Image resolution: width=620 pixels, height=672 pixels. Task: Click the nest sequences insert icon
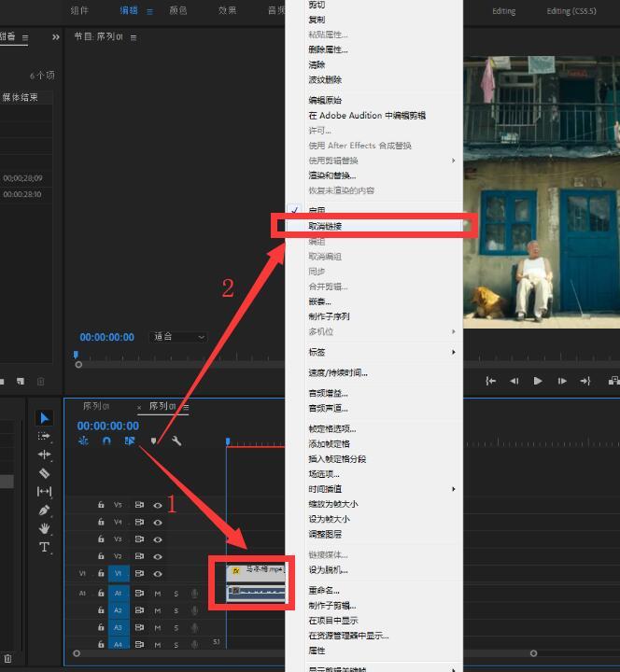[83, 441]
